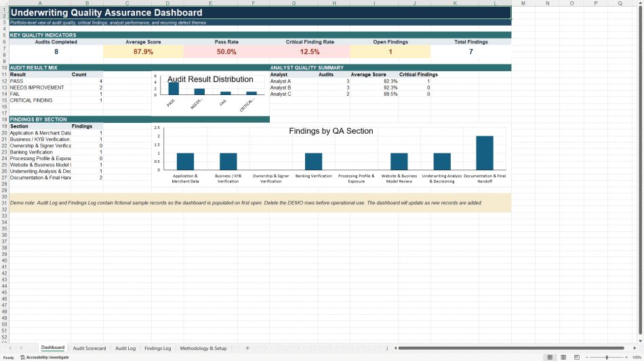Switch to Page Break Preview view
The height and width of the screenshot is (361, 644).
577,358
